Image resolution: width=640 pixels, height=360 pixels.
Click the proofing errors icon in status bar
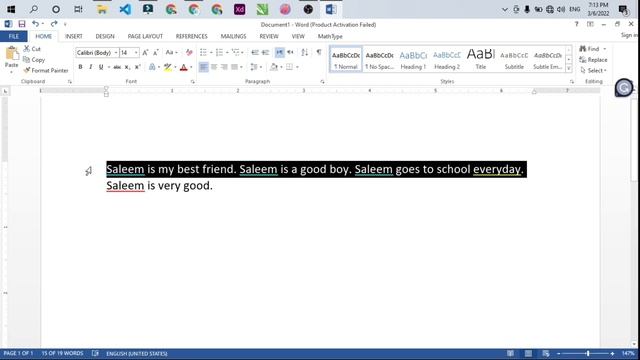95,353
